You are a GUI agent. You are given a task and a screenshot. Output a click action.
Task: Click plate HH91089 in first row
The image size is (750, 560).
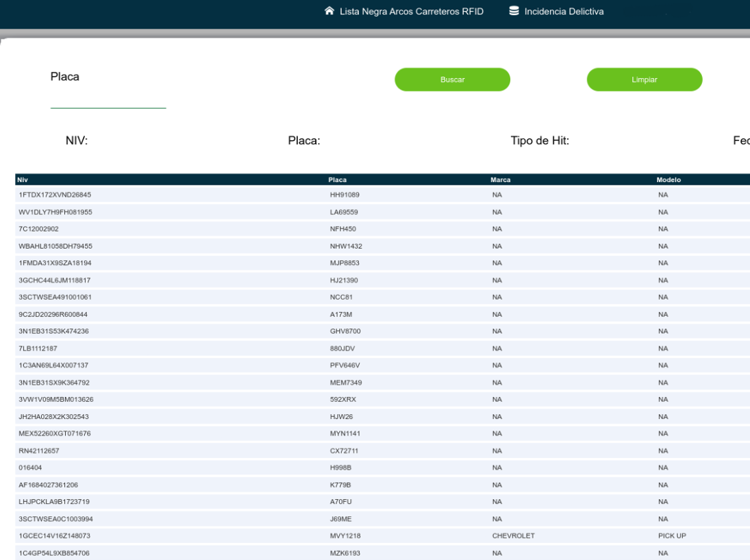tap(345, 194)
